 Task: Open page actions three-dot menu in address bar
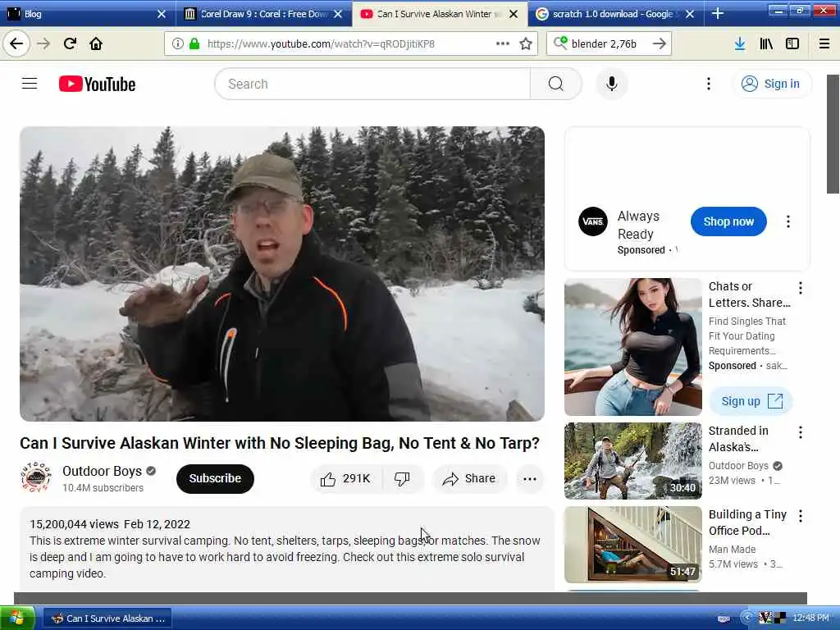(503, 44)
